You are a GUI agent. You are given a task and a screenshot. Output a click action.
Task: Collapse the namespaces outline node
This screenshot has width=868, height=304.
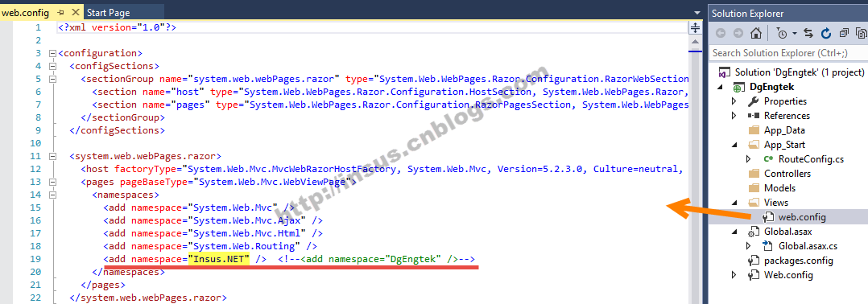pyautogui.click(x=52, y=195)
